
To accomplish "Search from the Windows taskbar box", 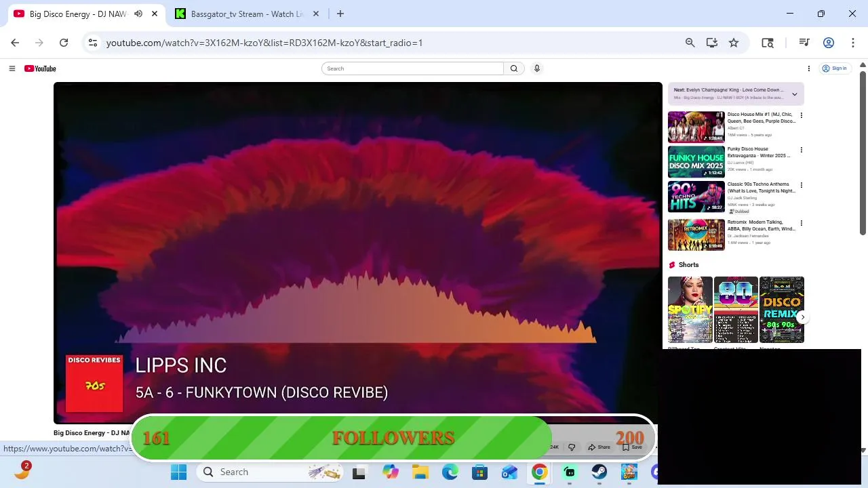I will [x=271, y=472].
